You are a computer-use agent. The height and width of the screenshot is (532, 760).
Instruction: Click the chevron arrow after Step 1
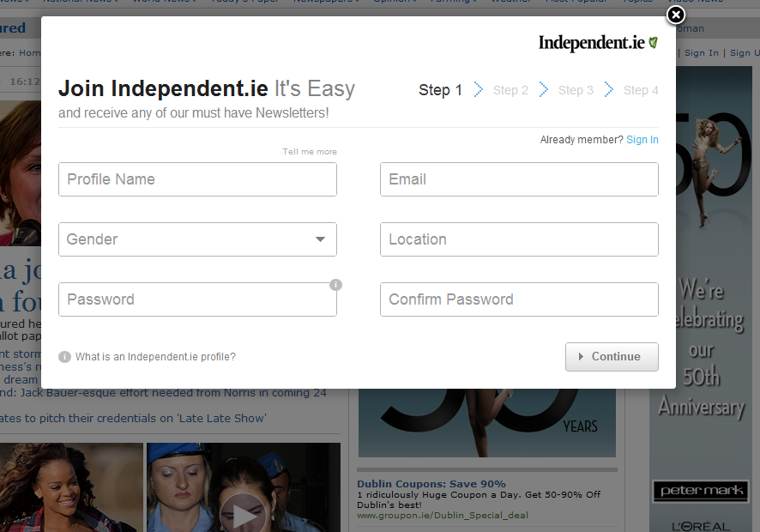(479, 90)
